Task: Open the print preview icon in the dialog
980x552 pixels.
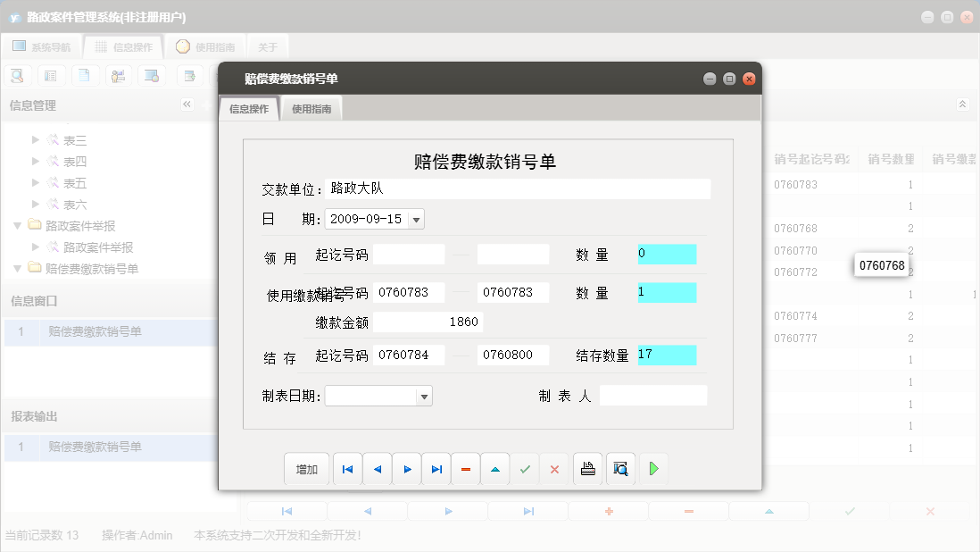Action: coord(619,468)
